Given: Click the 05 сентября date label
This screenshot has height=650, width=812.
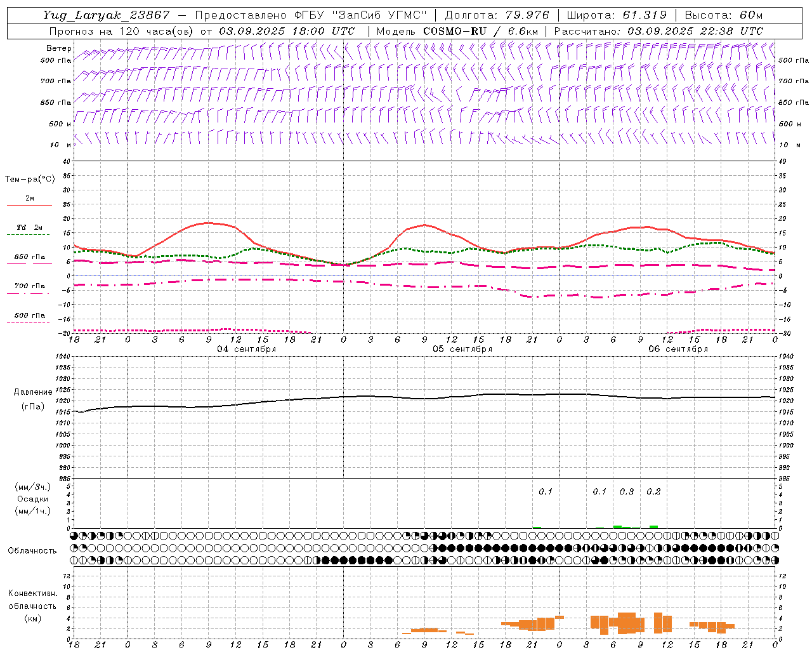Looking at the screenshot, I should tap(462, 349).
